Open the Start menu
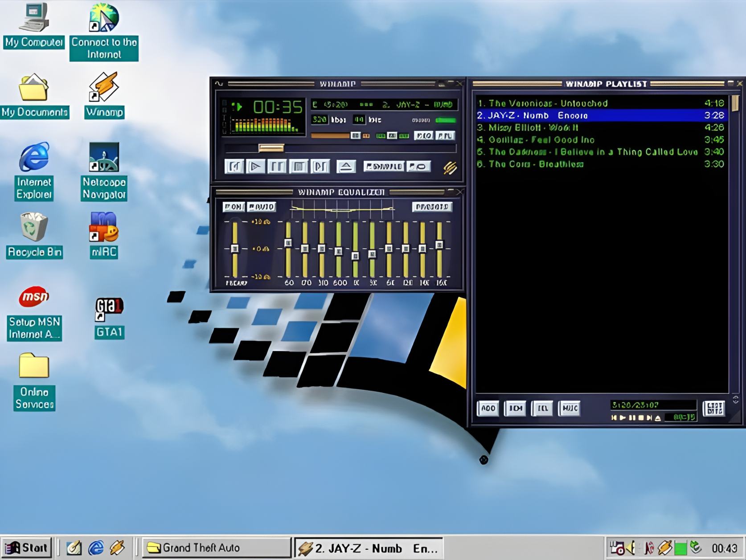This screenshot has width=746, height=560. pos(27,548)
